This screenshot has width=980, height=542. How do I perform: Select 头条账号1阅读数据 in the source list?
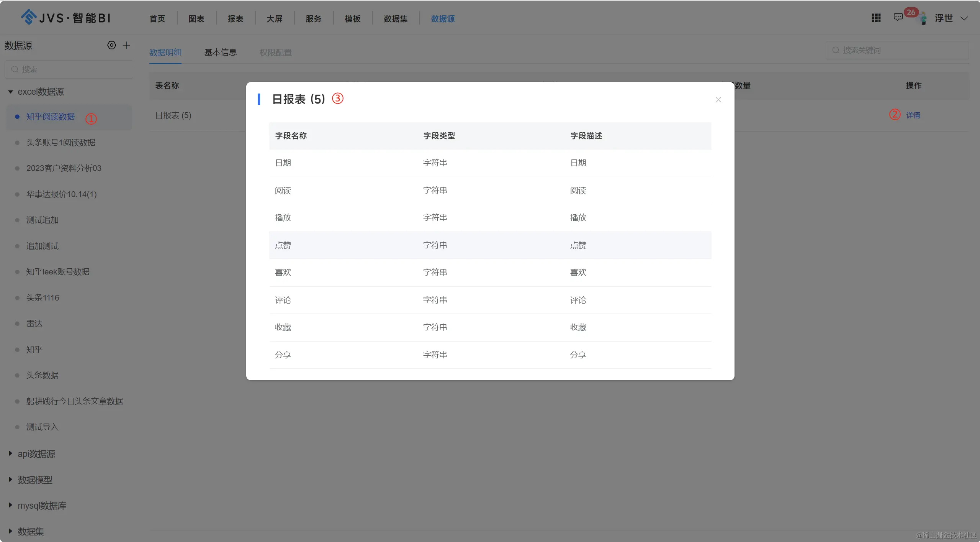pyautogui.click(x=61, y=143)
